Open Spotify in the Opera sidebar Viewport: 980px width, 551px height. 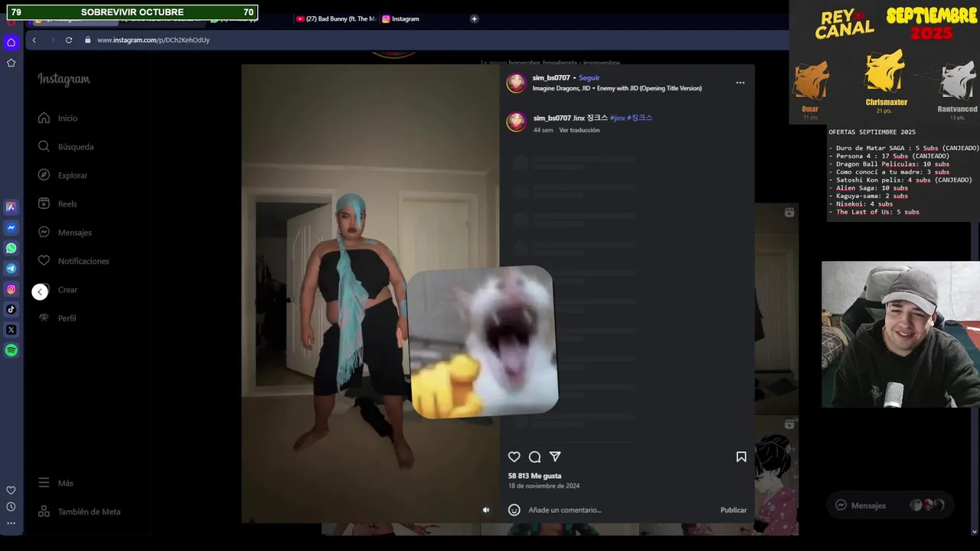click(x=11, y=350)
